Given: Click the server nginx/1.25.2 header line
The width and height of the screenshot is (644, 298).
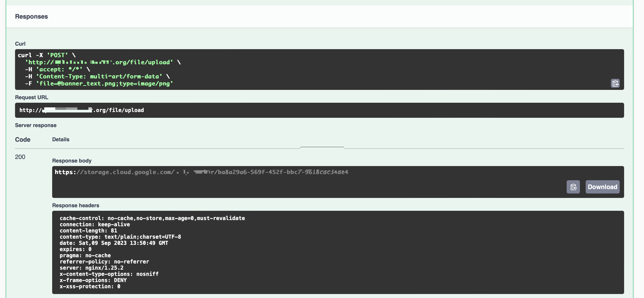Looking at the screenshot, I should 91,268.
